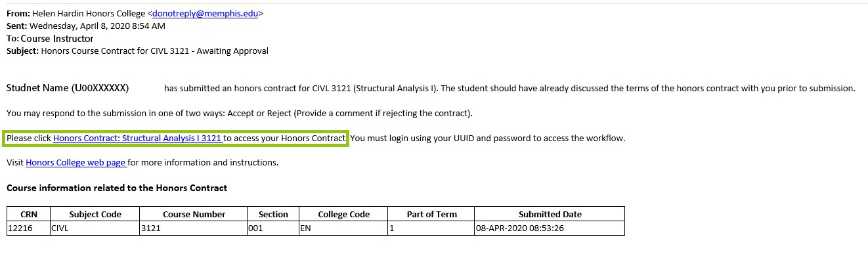Click the CRN column header
The image size is (868, 279).
pyautogui.click(x=28, y=214)
